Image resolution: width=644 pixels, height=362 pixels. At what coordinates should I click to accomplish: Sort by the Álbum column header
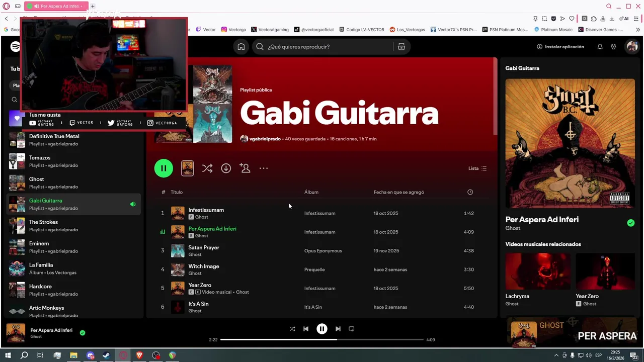coord(311,192)
